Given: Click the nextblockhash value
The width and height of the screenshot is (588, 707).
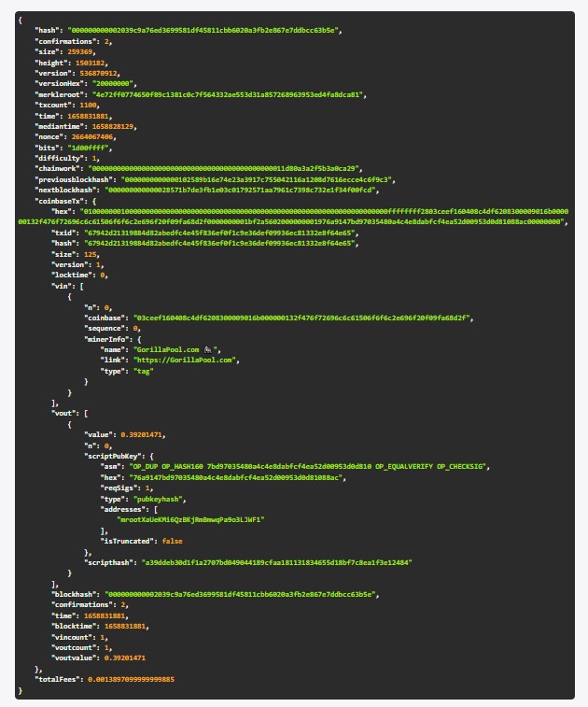Looking at the screenshot, I should click(240, 190).
